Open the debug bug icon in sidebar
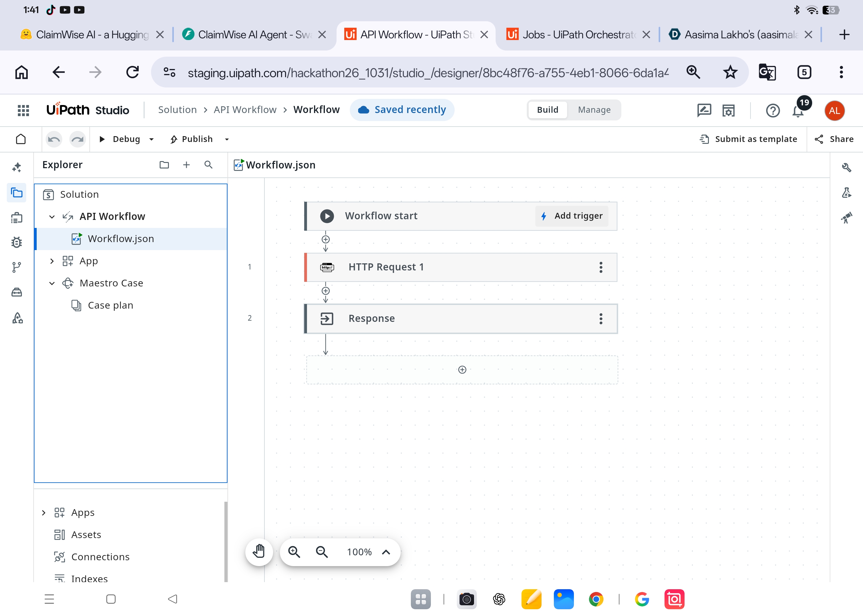 click(17, 242)
